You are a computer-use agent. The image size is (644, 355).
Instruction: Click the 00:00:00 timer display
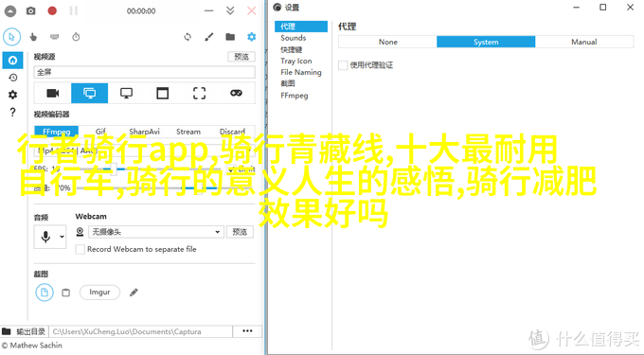(141, 11)
